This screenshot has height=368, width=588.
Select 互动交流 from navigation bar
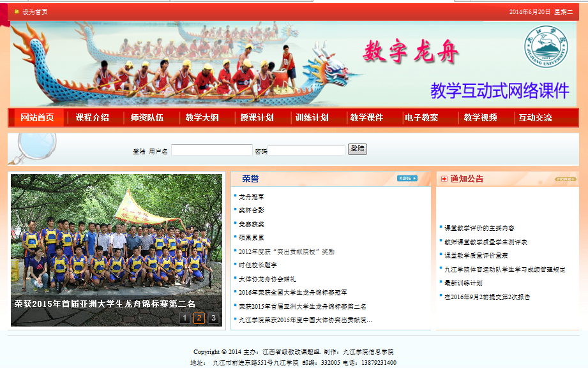click(535, 117)
